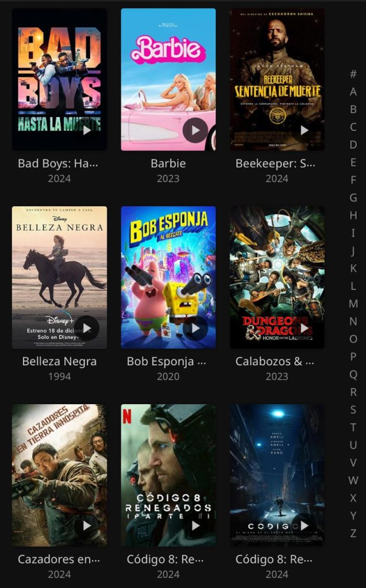
Task: Click the play icon on Barbie poster
Action: click(x=195, y=130)
